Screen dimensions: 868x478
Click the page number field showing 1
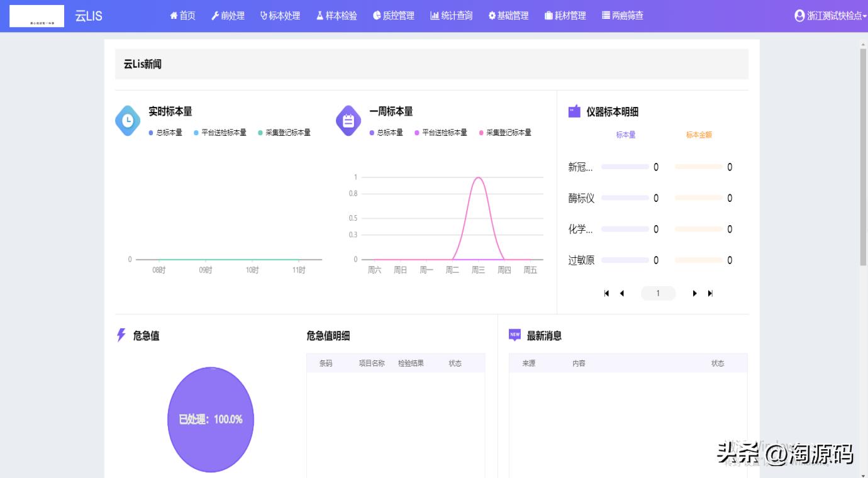(x=658, y=293)
